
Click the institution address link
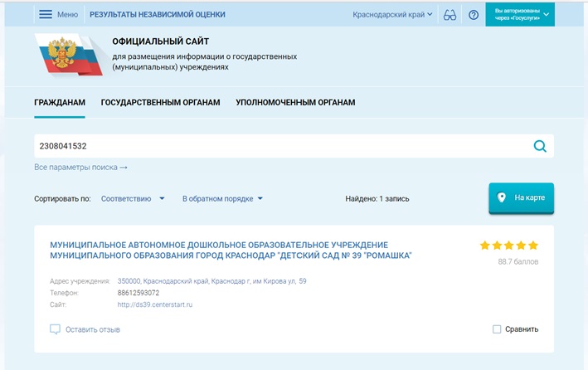(x=211, y=281)
